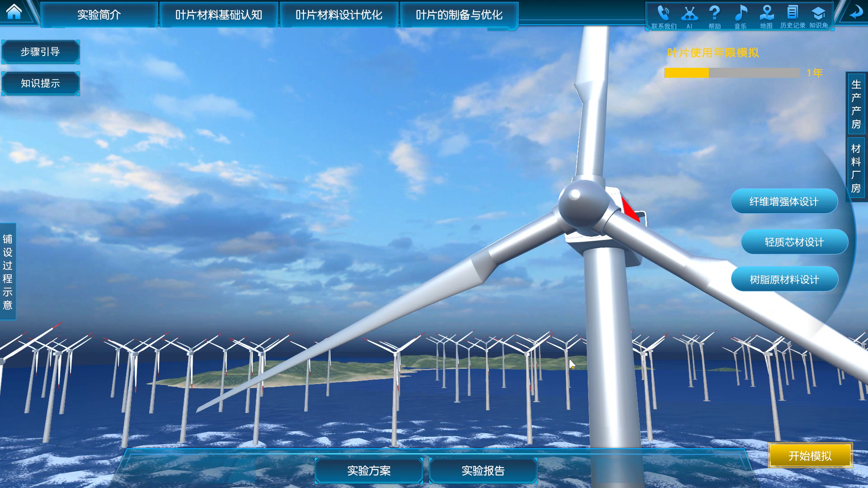
Task: Switch to 实验简介 tab
Action: click(x=99, y=15)
